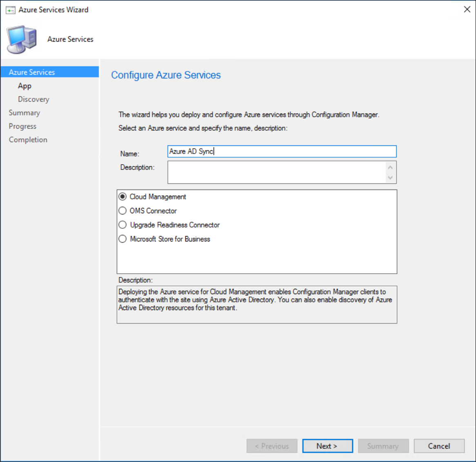Click the < Previous button
Image resolution: width=476 pixels, height=462 pixels.
[x=272, y=446]
